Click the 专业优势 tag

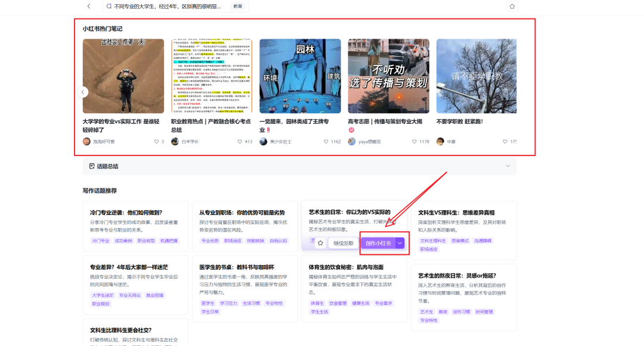click(x=210, y=241)
